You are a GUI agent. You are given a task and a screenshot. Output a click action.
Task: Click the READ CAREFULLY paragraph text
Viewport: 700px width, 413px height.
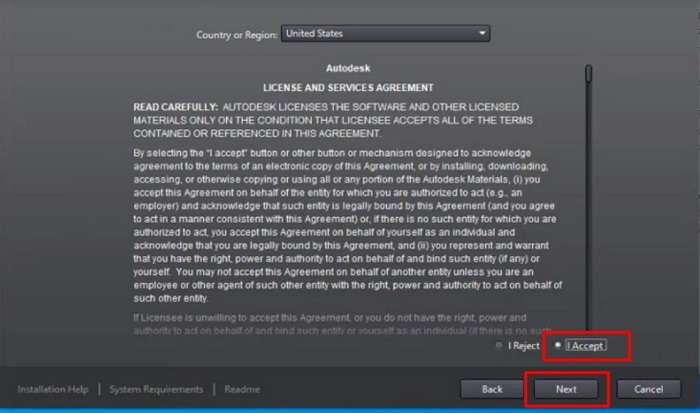click(x=333, y=120)
